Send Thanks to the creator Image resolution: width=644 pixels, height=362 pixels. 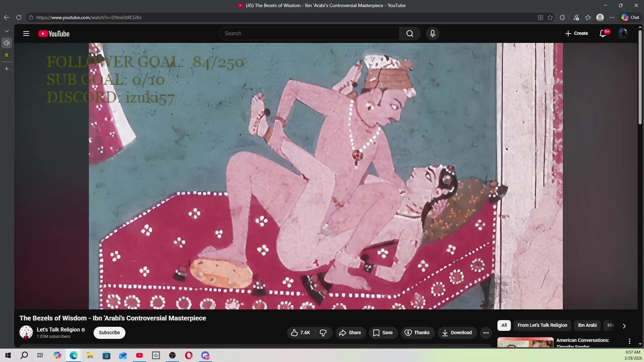[x=417, y=333]
